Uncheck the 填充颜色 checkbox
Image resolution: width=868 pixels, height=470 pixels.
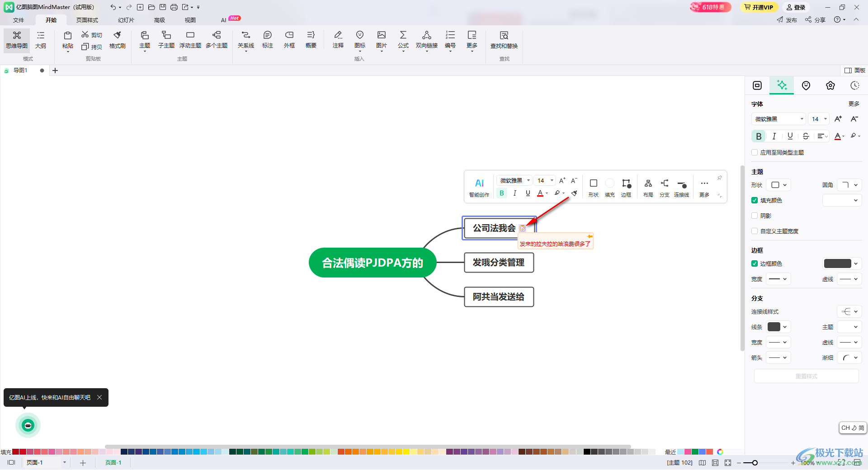click(755, 200)
